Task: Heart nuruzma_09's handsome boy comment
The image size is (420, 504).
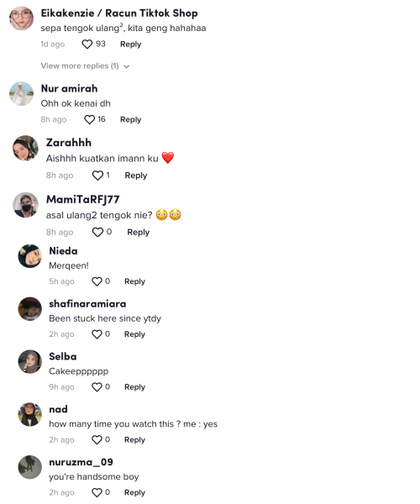Action: [97, 492]
